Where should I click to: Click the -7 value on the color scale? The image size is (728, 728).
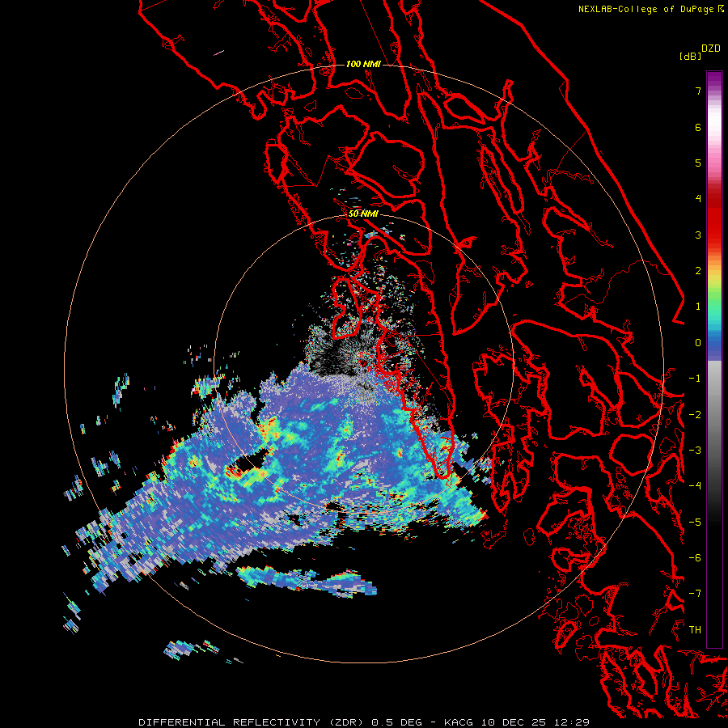(x=695, y=594)
